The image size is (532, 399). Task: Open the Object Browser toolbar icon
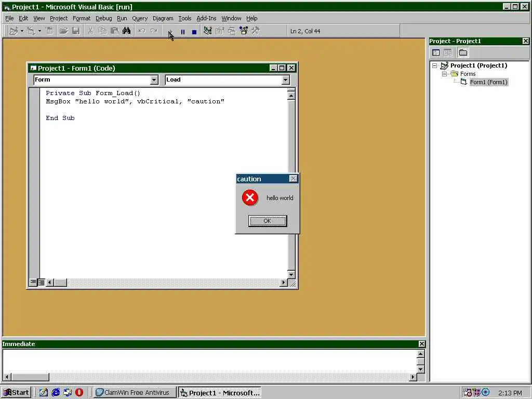[x=244, y=31]
